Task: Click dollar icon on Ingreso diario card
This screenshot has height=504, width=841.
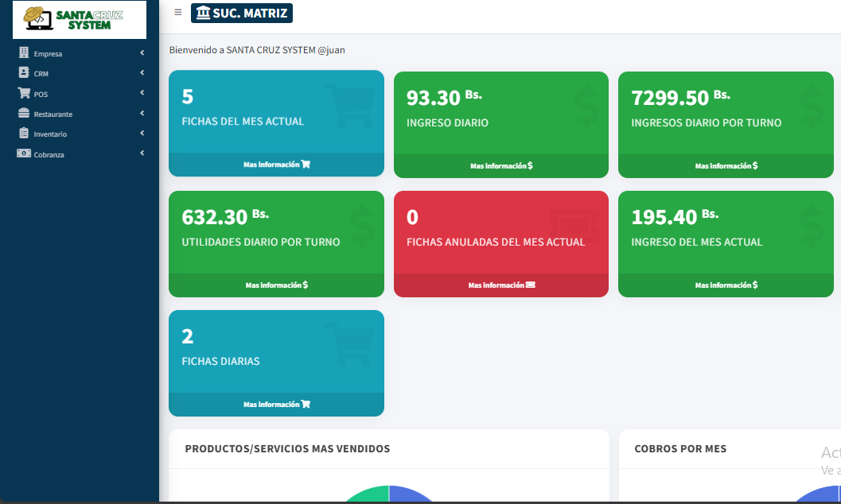Action: [x=586, y=107]
